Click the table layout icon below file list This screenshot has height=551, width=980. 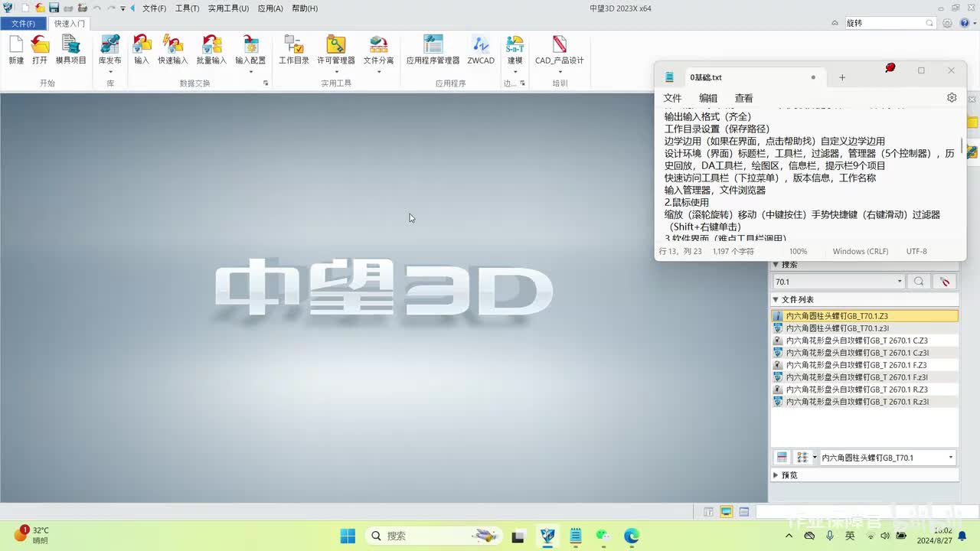782,458
